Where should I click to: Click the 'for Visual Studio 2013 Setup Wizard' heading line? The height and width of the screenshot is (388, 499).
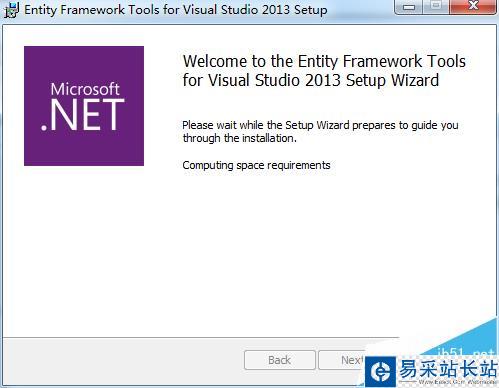point(311,80)
